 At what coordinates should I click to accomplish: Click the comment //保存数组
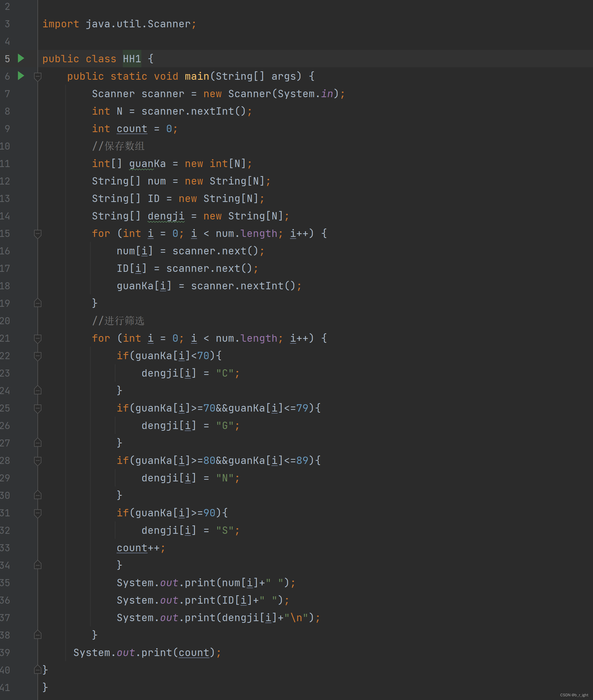[x=118, y=146]
